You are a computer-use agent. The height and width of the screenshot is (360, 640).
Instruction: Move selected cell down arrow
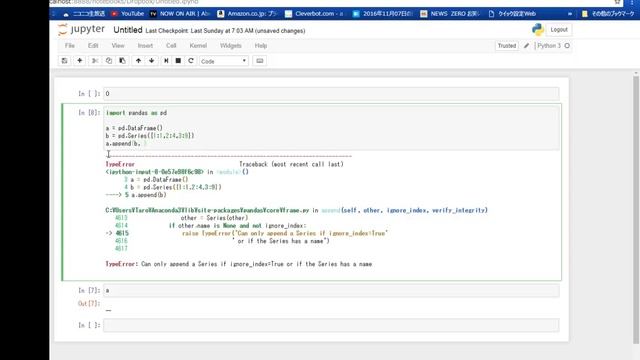(x=151, y=61)
